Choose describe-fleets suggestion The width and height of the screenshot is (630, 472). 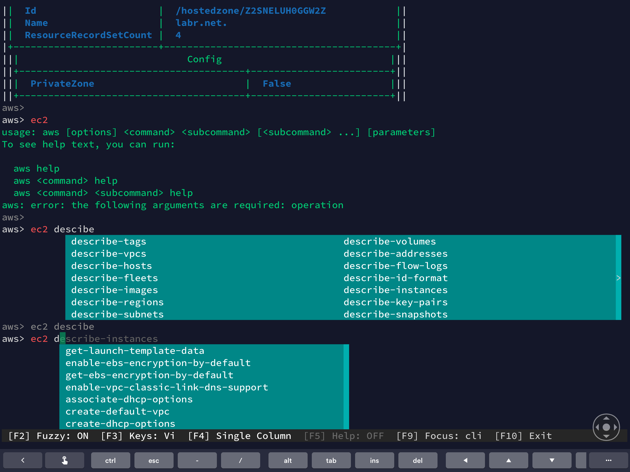(115, 278)
